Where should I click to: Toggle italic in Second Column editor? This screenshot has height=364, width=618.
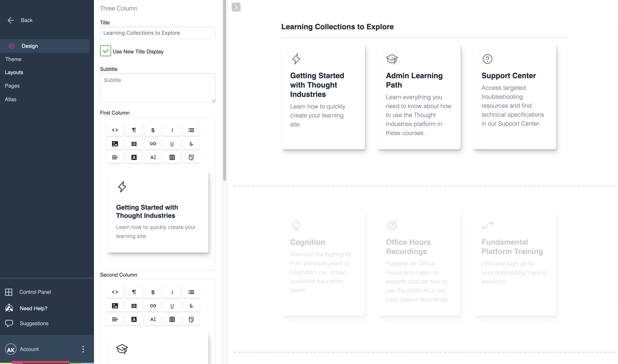[x=172, y=292]
